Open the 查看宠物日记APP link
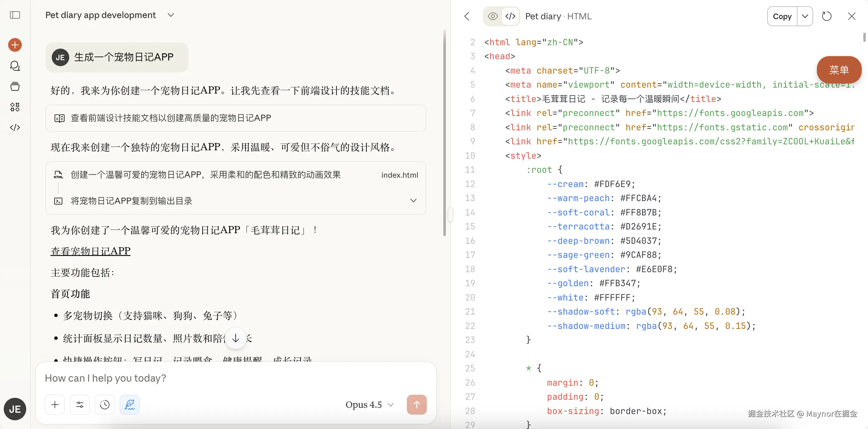Image resolution: width=868 pixels, height=429 pixels. pos(90,251)
